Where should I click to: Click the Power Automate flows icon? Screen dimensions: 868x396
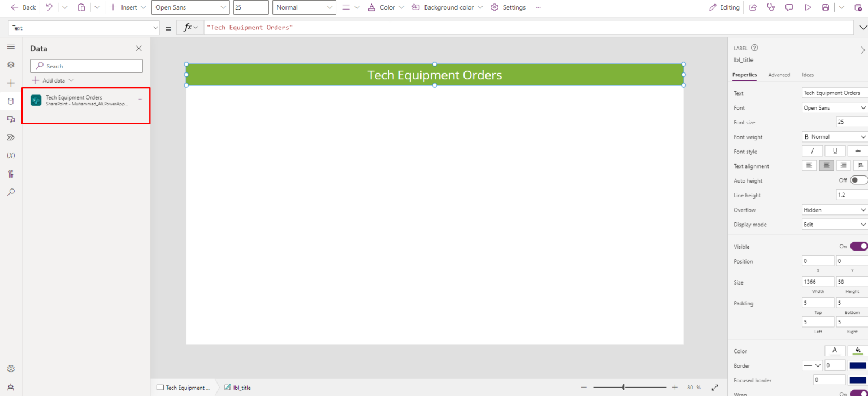10,137
